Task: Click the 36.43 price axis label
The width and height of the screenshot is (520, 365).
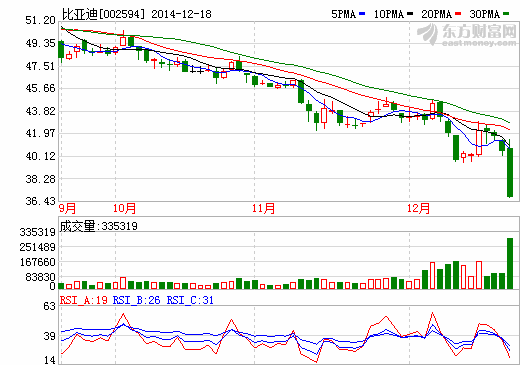Action: point(40,201)
